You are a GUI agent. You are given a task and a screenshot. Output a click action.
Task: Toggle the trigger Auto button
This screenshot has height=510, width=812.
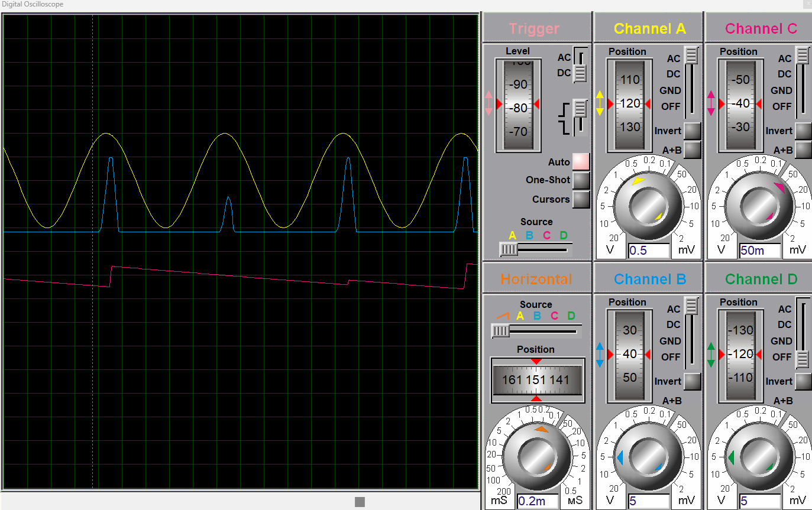[x=581, y=161]
